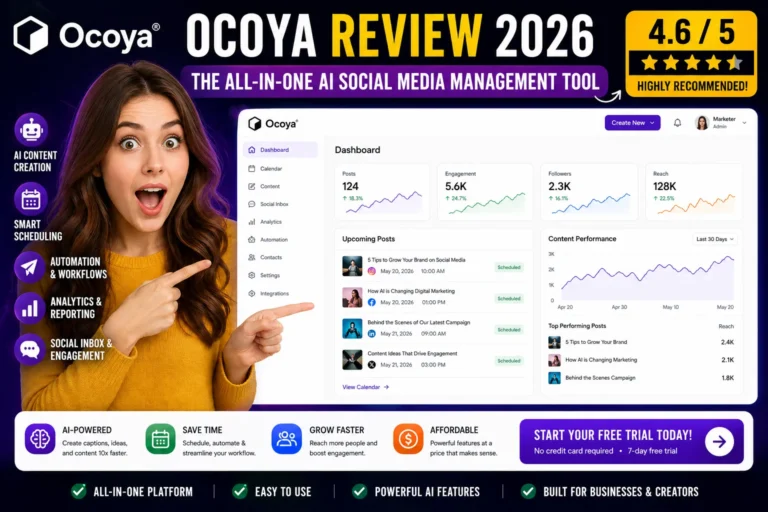
Task: Click the Top Performing Posts heading
Action: pos(577,326)
